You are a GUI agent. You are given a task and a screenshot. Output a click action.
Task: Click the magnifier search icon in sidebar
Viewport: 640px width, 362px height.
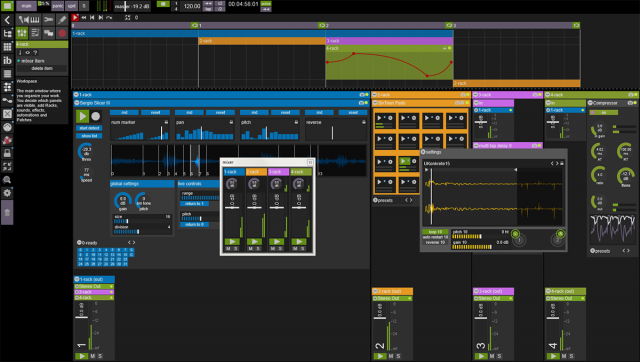click(x=7, y=180)
